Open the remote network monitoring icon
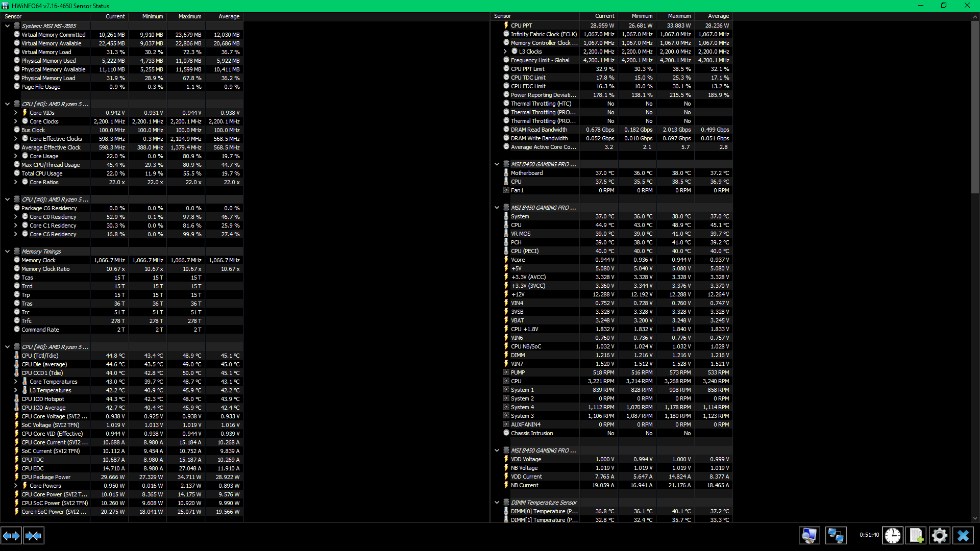980x551 pixels. click(836, 536)
